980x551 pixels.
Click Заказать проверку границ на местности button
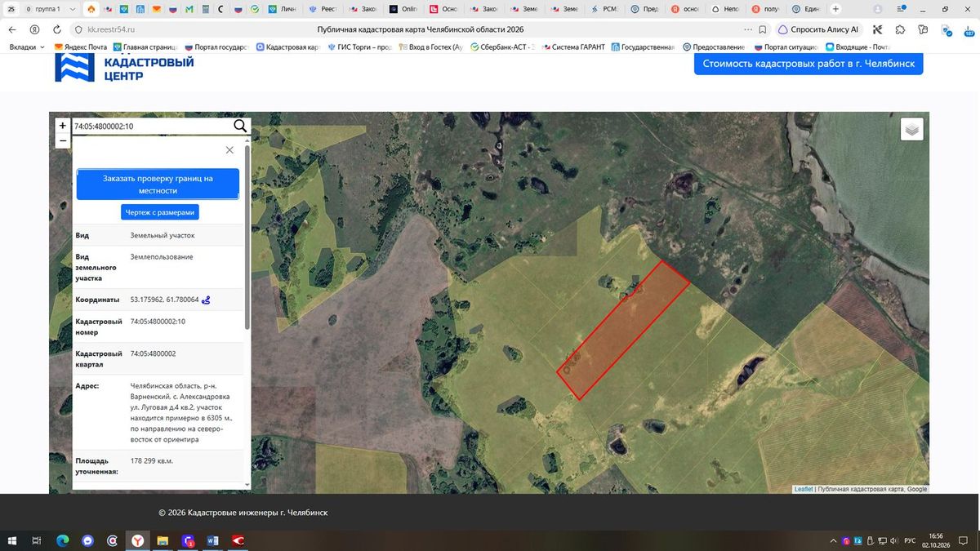tap(158, 184)
